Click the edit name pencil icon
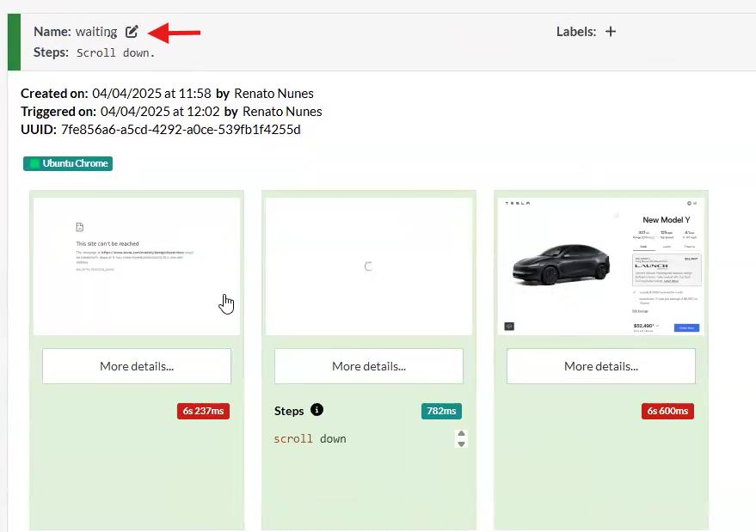This screenshot has height=532, width=756. pos(132,32)
